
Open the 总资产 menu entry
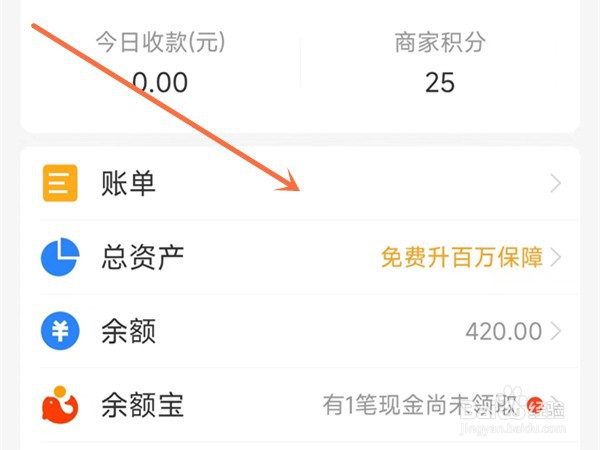(x=300, y=257)
